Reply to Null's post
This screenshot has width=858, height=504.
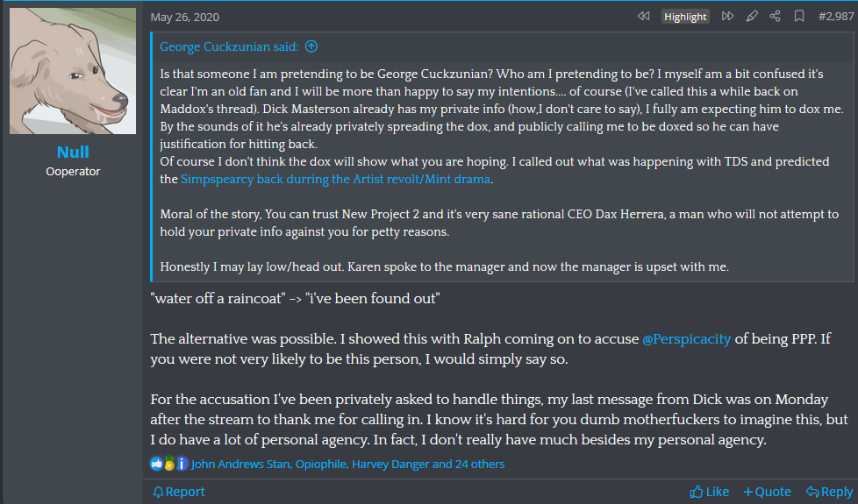[830, 492]
